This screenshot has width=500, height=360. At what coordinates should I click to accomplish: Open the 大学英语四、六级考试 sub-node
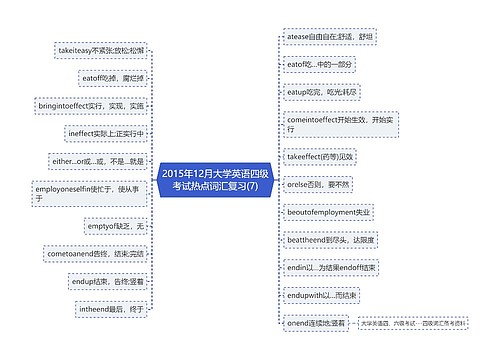click(x=413, y=323)
